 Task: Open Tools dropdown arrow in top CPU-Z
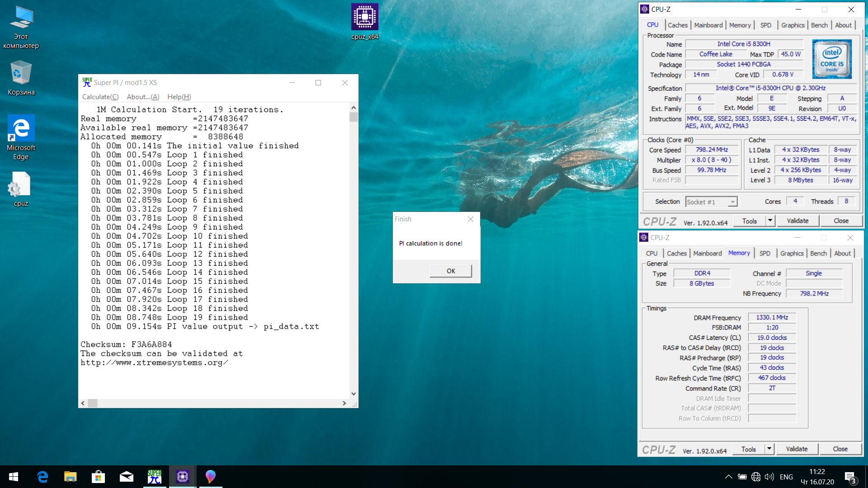(770, 221)
